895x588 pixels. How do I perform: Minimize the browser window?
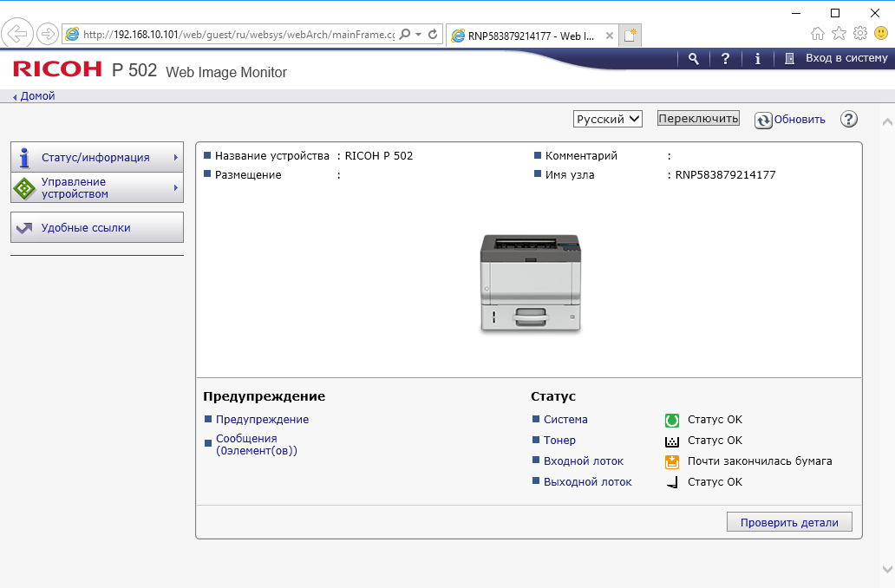796,12
